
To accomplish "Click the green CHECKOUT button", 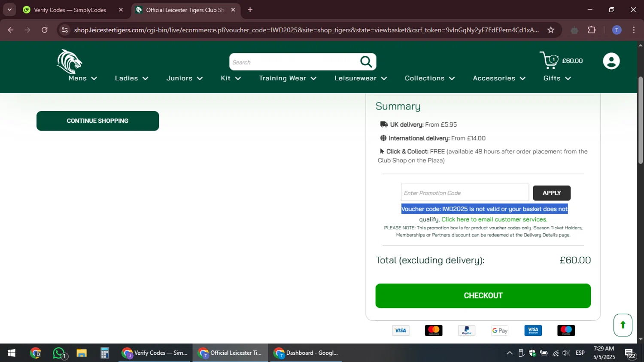I will pos(483,296).
